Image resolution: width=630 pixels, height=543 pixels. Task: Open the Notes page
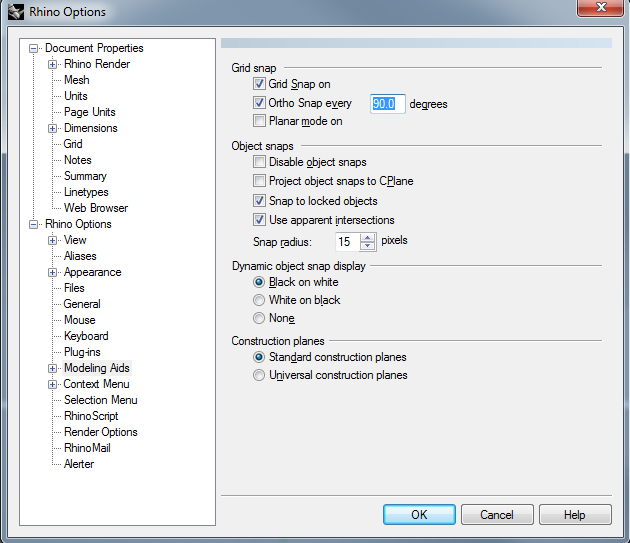[78, 160]
